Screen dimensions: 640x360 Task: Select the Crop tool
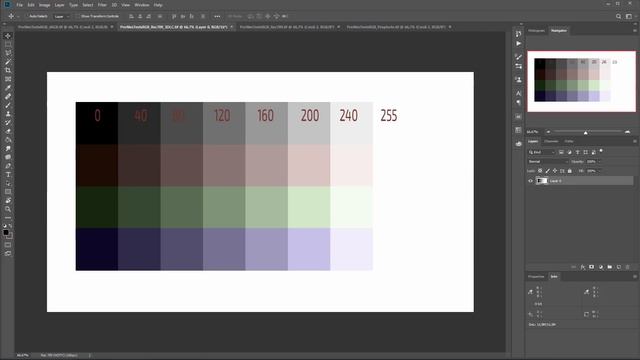point(8,70)
